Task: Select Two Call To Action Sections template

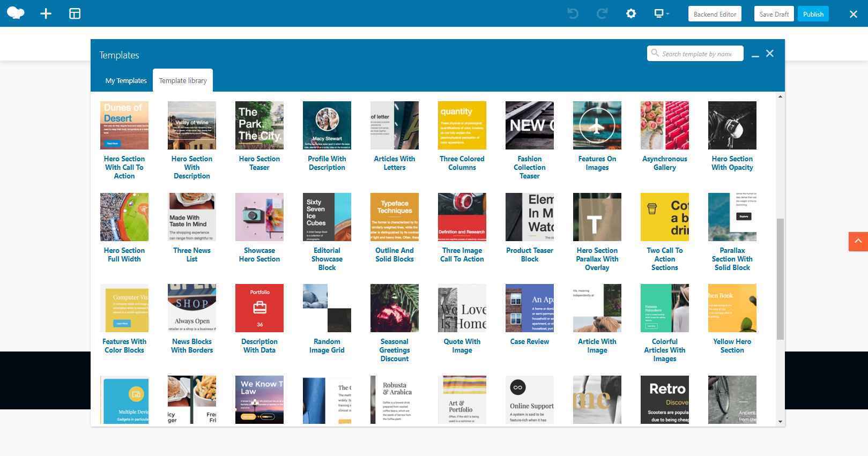Action: [x=665, y=217]
